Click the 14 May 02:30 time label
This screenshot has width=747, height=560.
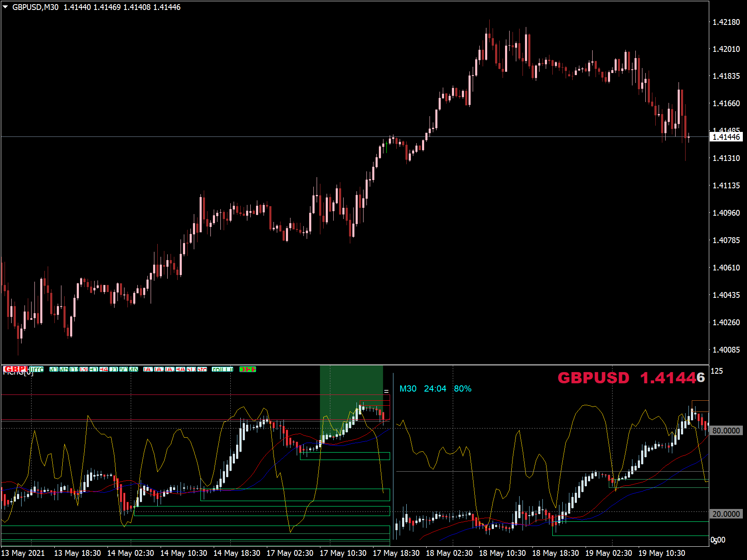point(131,553)
